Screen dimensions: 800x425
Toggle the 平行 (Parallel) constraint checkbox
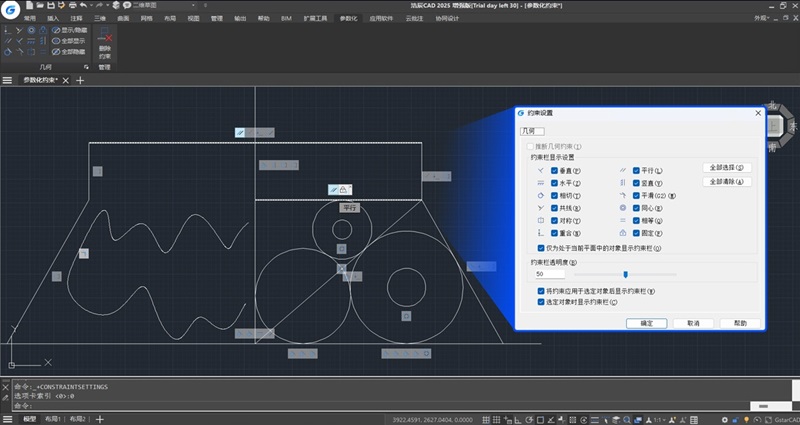pos(636,171)
